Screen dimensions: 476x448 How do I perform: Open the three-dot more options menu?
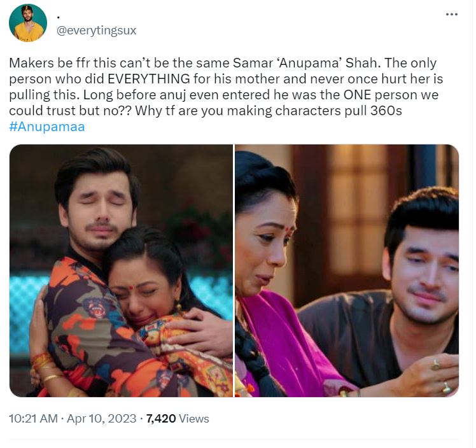coord(452,14)
